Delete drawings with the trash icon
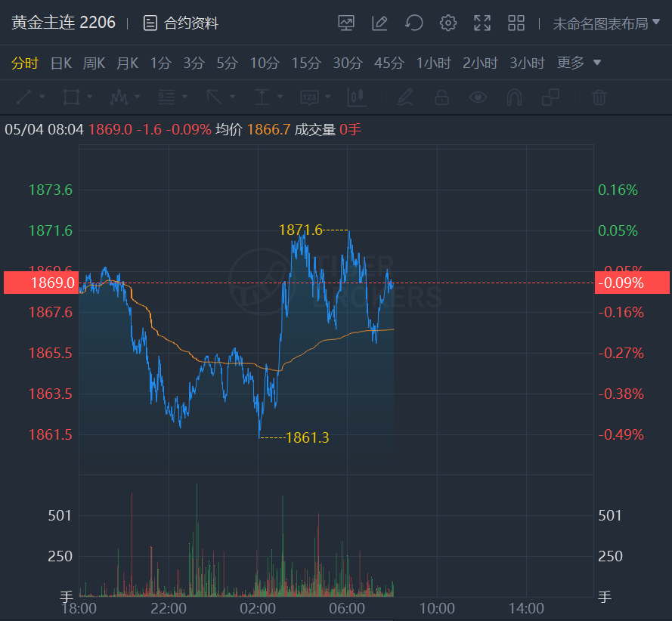Viewport: 672px width, 621px height. pyautogui.click(x=599, y=97)
